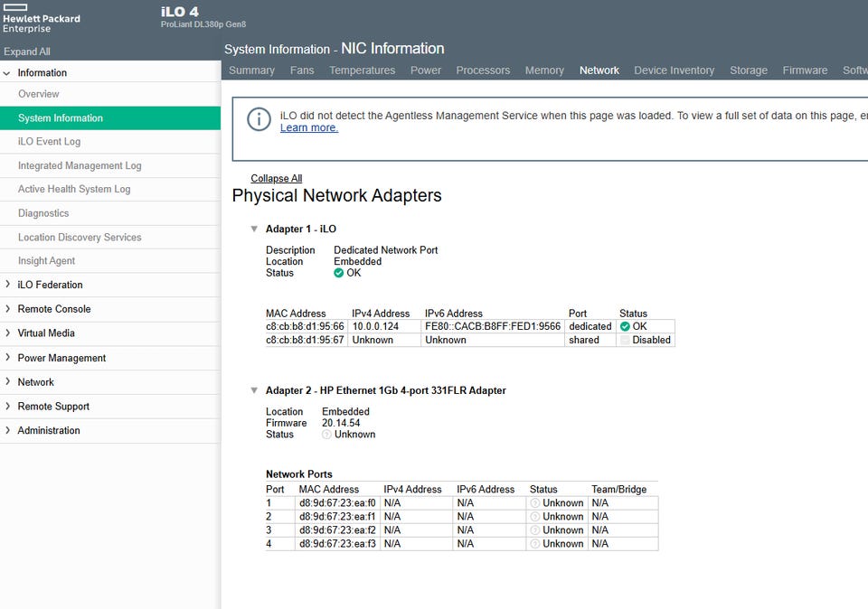Click MAC address d8:9d:67:23:ea:f0
The image size is (868, 609).
(x=337, y=502)
